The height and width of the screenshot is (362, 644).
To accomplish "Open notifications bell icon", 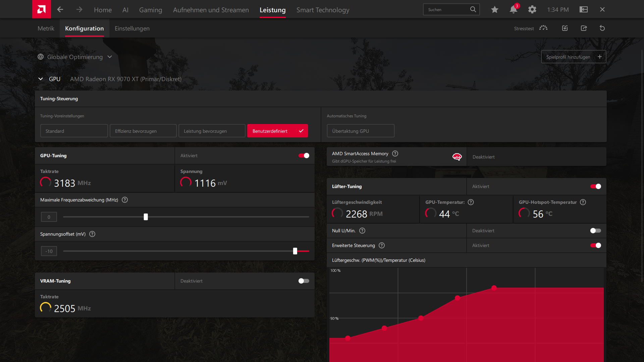I will 513,10.
